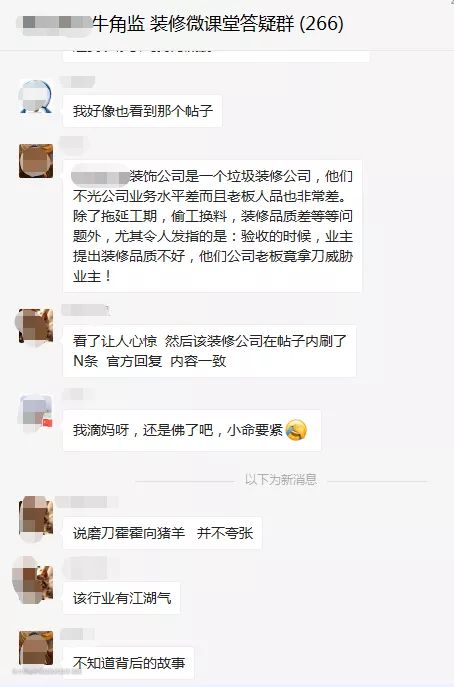Select the message 我滴妈呀，还是佛了吧
This screenshot has width=454, height=687.
192,430
